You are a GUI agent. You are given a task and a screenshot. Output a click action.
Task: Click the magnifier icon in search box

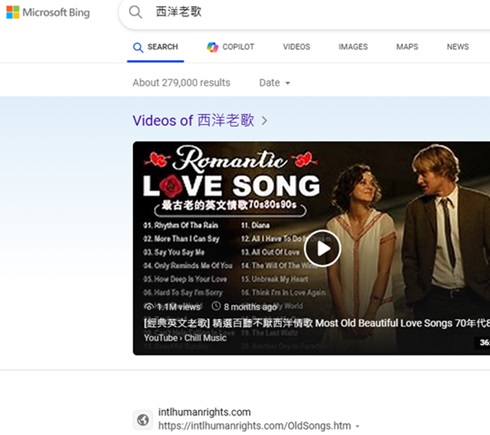(x=135, y=12)
